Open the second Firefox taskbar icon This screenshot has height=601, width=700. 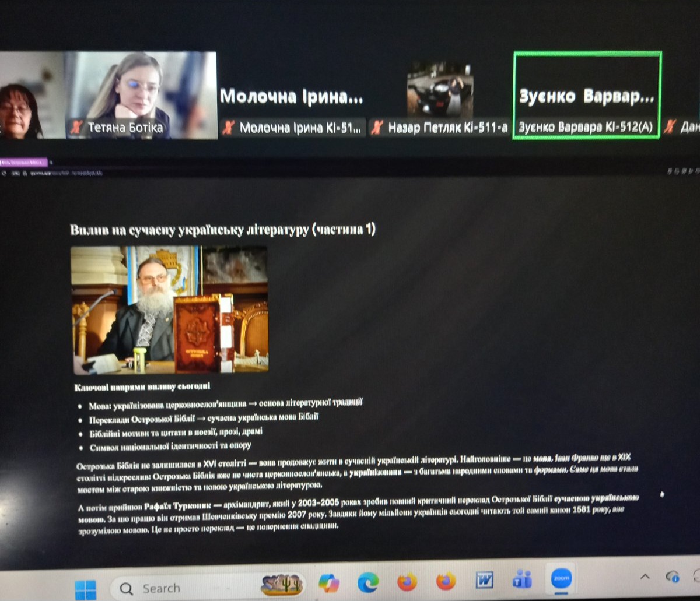446,581
